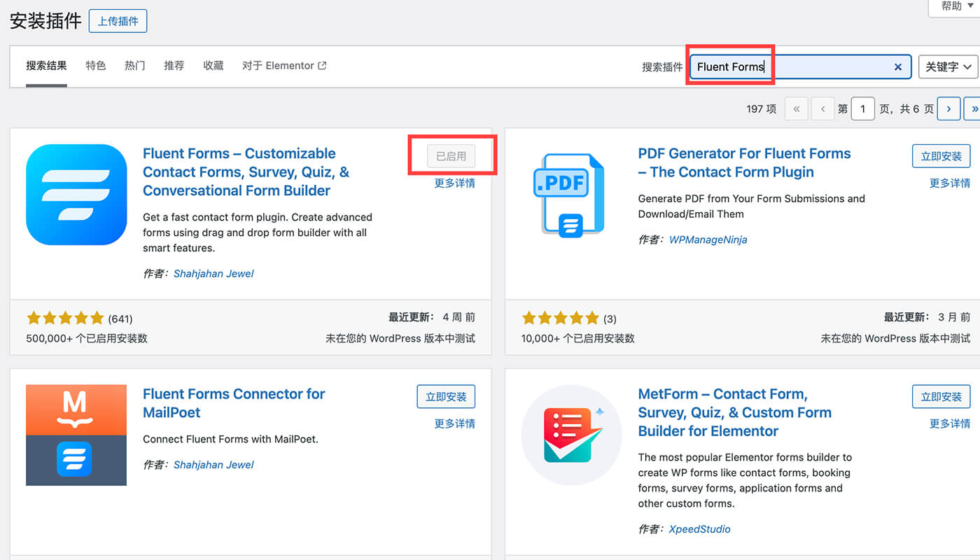Install the MetForm plugin
Screen dimensions: 980x560
pyautogui.click(x=941, y=396)
